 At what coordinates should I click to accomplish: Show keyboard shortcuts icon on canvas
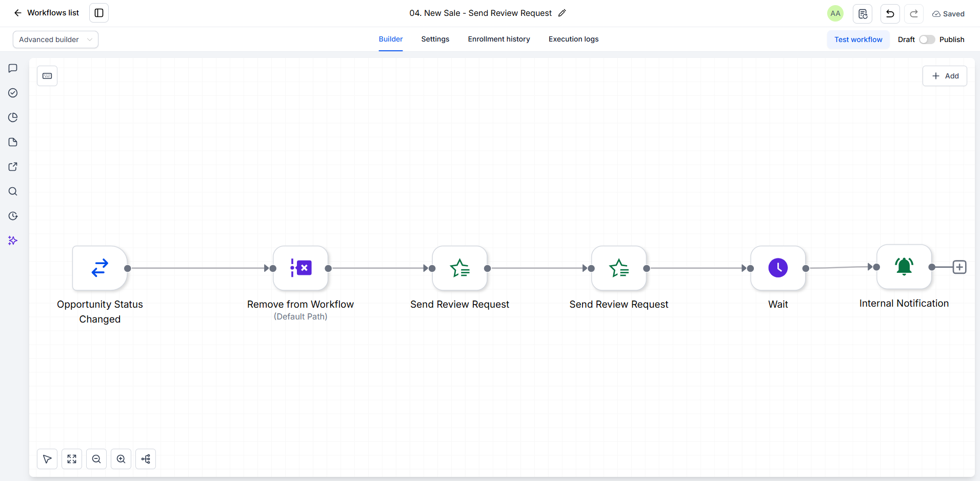coord(47,76)
